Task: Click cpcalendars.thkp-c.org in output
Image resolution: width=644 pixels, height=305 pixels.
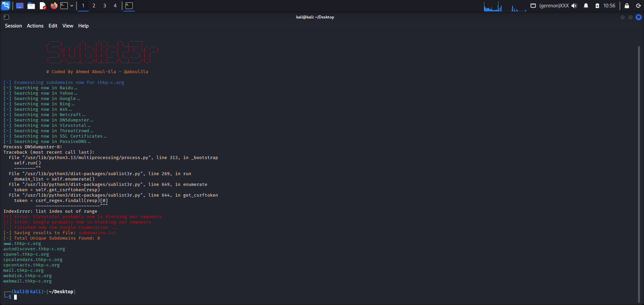Action: click(33, 260)
